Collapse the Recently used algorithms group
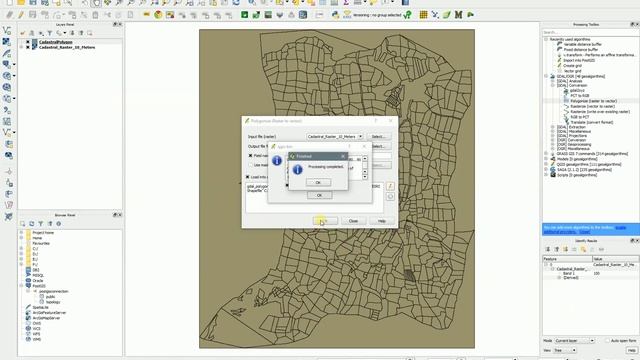The width and height of the screenshot is (640, 360). 546,39
